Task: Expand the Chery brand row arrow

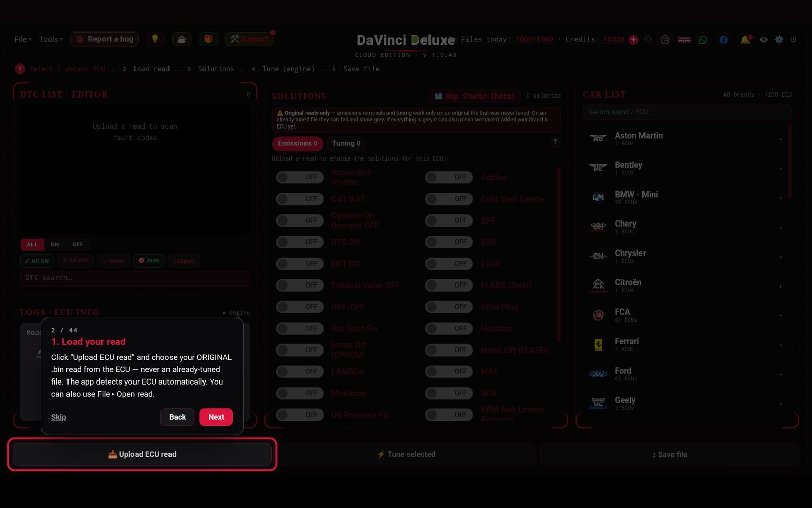Action: tap(781, 227)
